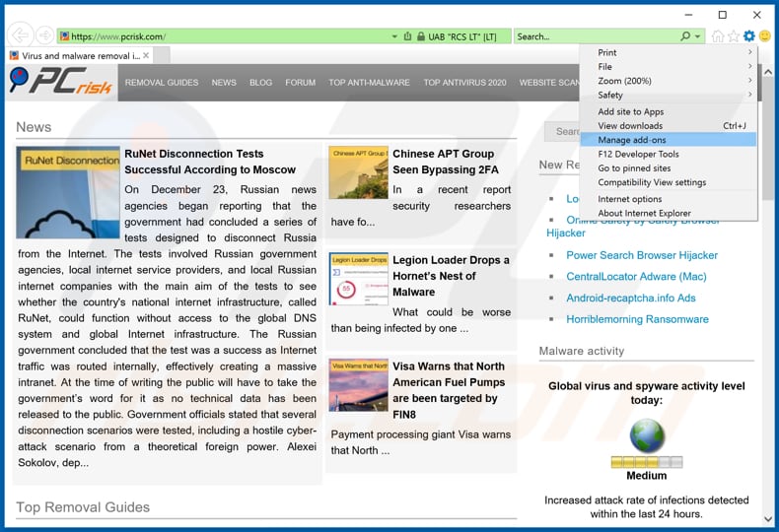Expand the address bar dropdown arrow
Image resolution: width=779 pixels, height=532 pixels.
coord(394,36)
